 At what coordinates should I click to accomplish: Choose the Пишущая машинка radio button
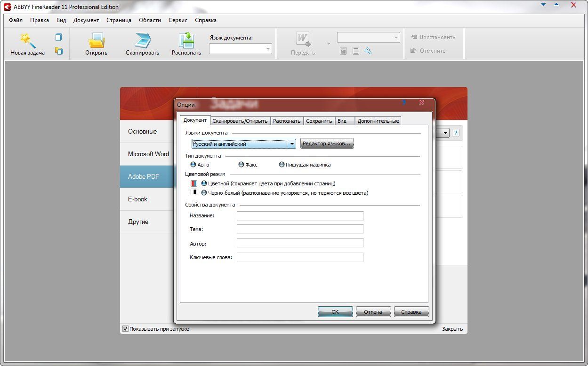point(282,165)
